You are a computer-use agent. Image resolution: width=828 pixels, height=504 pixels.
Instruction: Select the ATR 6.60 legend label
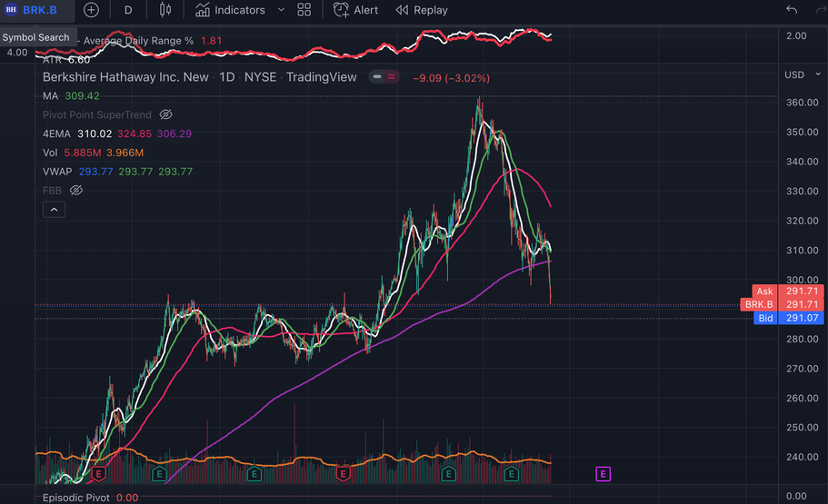66,60
